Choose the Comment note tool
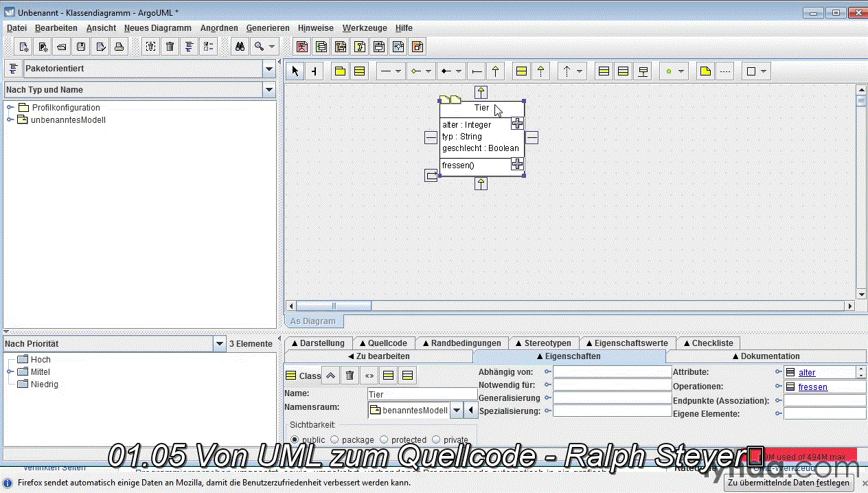Viewport: 868px width, 493px height. point(705,71)
